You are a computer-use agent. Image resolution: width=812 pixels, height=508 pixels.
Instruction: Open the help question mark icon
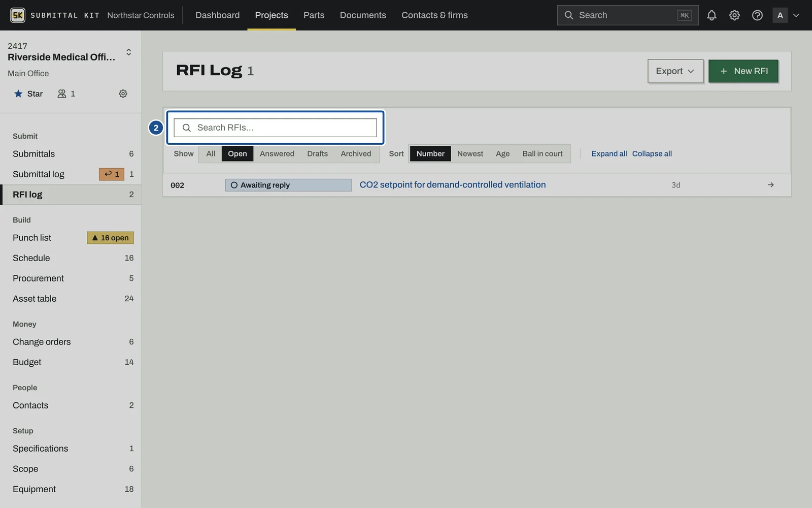757,15
